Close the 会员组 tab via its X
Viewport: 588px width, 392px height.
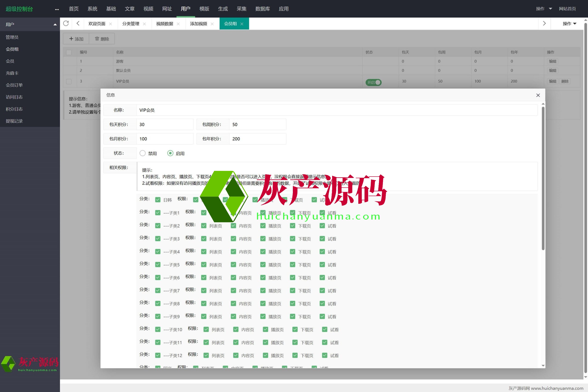(x=242, y=24)
